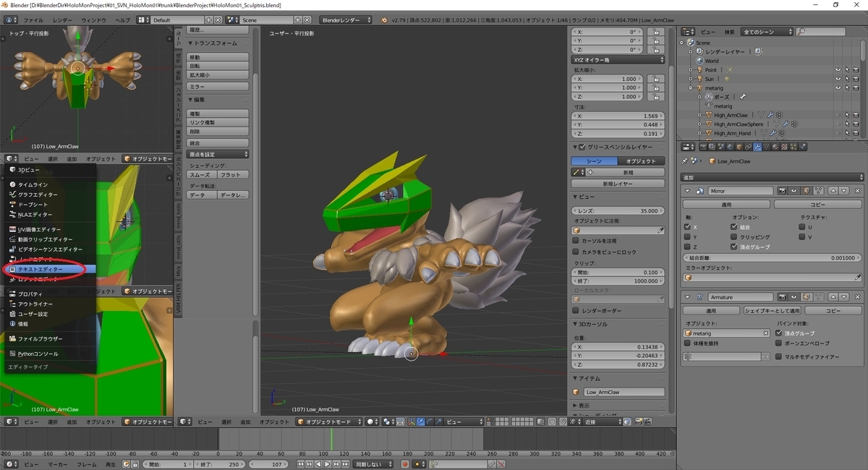Open the 追加 modifier dropdown

pos(773,177)
